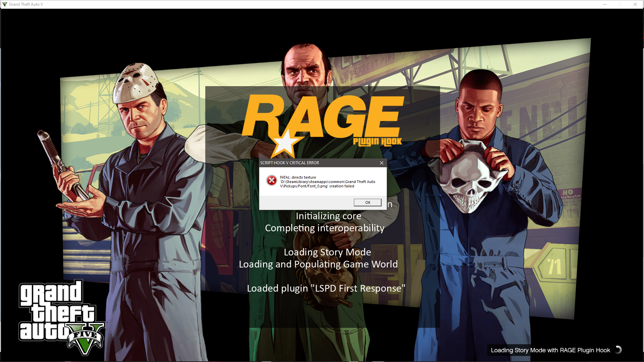Image resolution: width=644 pixels, height=362 pixels.
Task: Close the Script Hook V error dialog
Action: point(381,163)
